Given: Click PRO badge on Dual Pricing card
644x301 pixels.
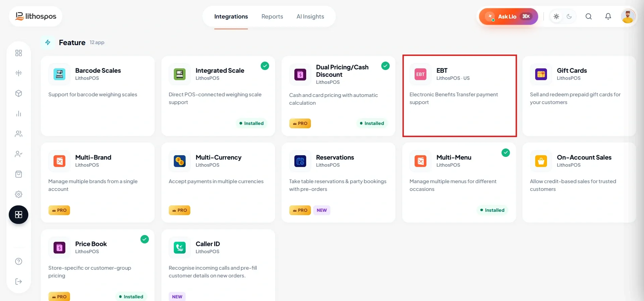Looking at the screenshot, I should click(300, 123).
